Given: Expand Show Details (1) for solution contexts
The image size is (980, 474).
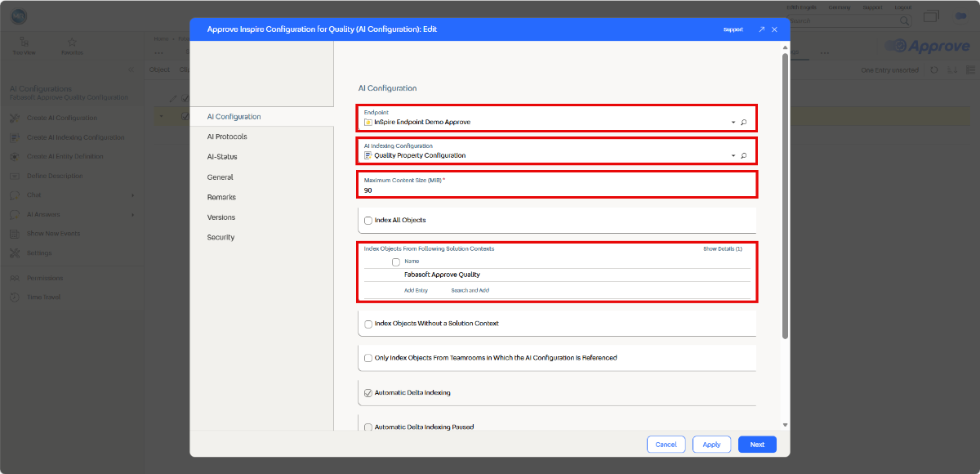Looking at the screenshot, I should click(x=722, y=248).
